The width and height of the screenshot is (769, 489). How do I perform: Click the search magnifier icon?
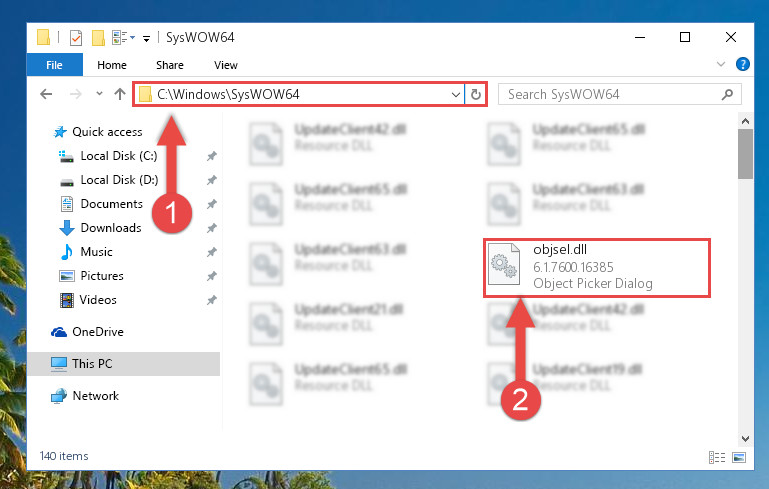(727, 94)
